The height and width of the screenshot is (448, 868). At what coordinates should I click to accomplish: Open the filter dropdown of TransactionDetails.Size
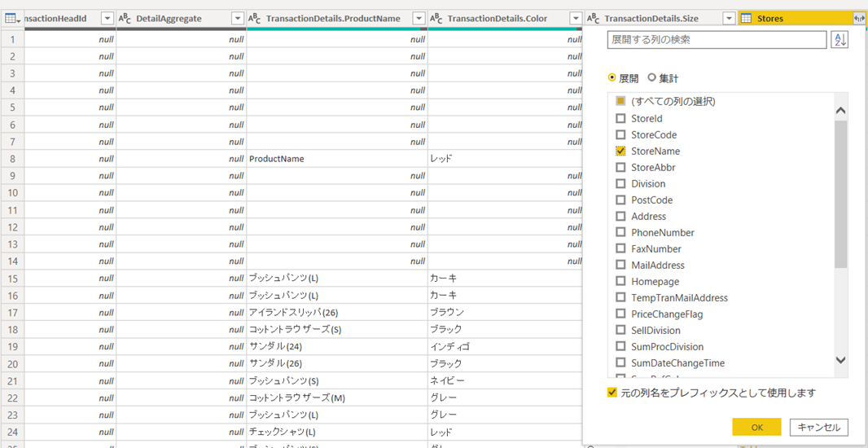tap(730, 19)
